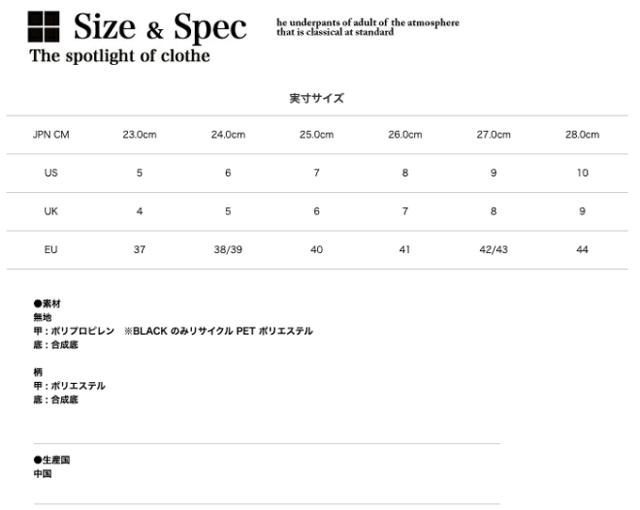
Task: Click the EU size 44 cell
Action: click(x=582, y=249)
